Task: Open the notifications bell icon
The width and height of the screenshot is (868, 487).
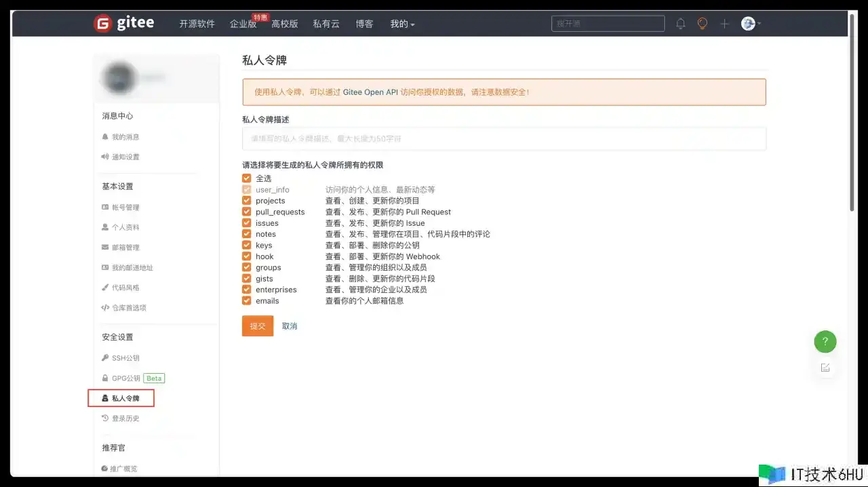Action: point(681,24)
